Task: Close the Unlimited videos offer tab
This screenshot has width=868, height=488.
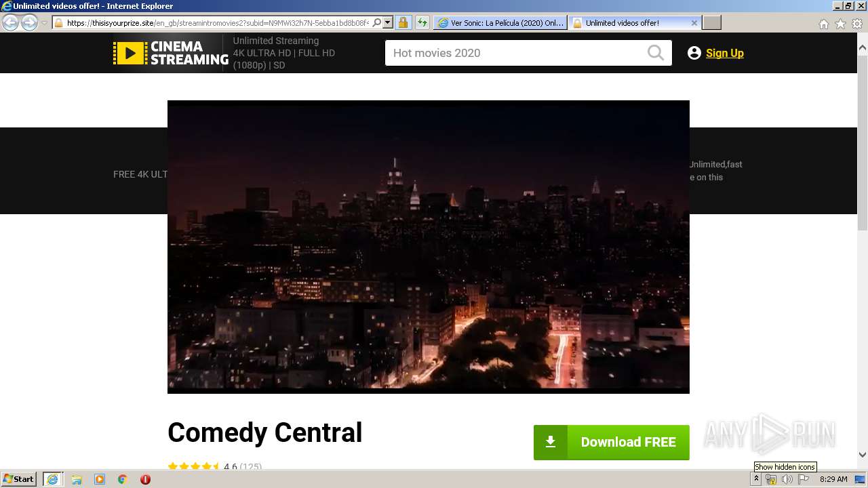Action: (x=694, y=22)
